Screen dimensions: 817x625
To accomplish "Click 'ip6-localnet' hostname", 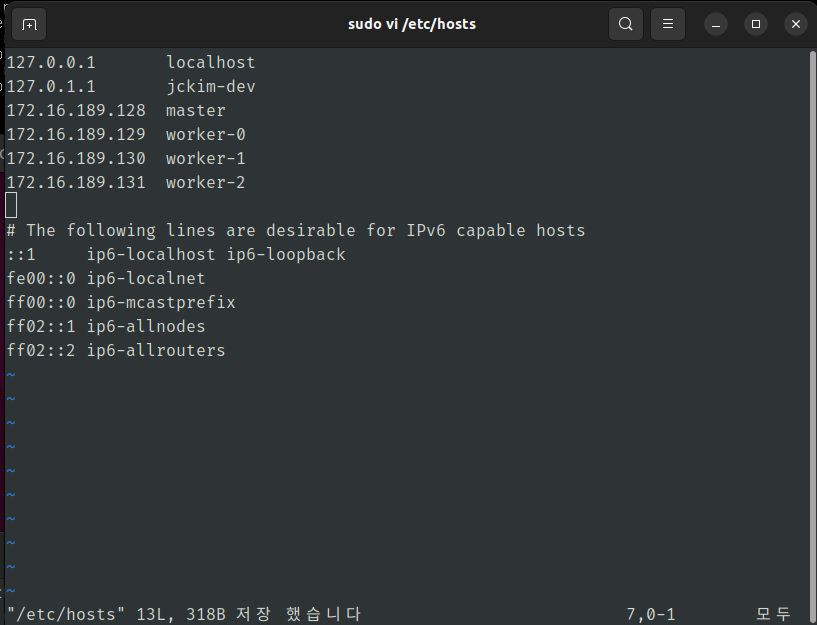I will coord(146,278).
